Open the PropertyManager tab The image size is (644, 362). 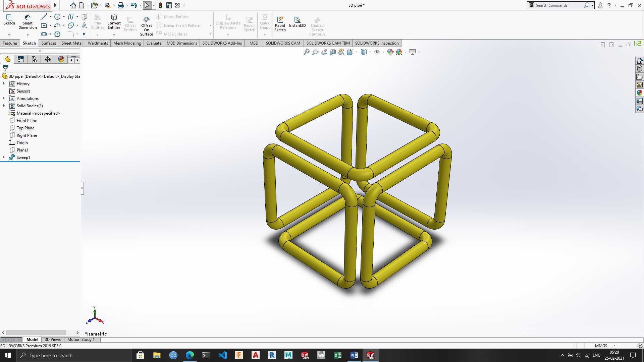coord(21,60)
